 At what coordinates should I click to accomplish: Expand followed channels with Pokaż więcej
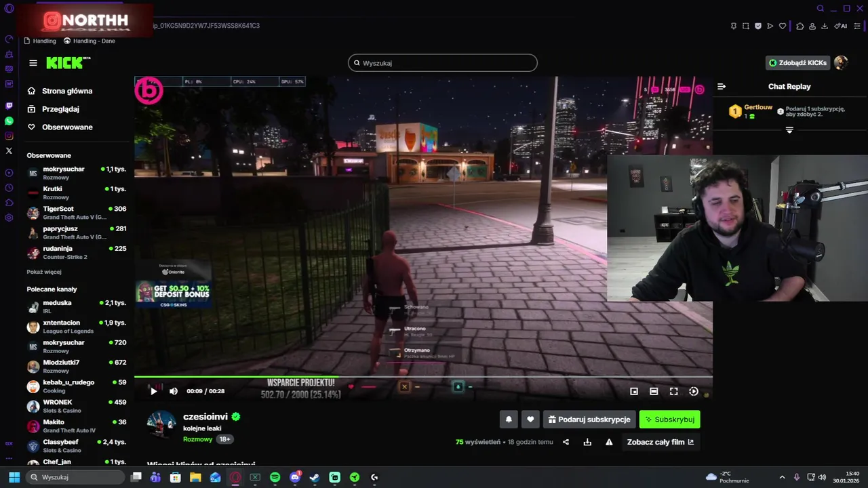click(44, 272)
